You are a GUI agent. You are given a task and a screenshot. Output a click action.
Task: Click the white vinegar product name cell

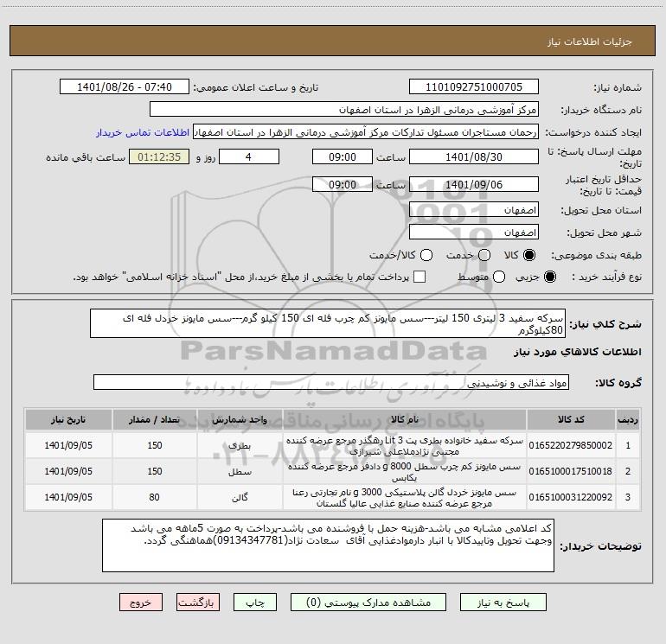coord(405,446)
